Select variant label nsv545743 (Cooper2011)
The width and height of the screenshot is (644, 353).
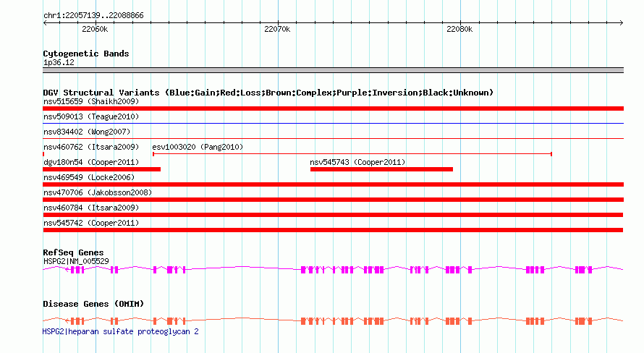[357, 162]
